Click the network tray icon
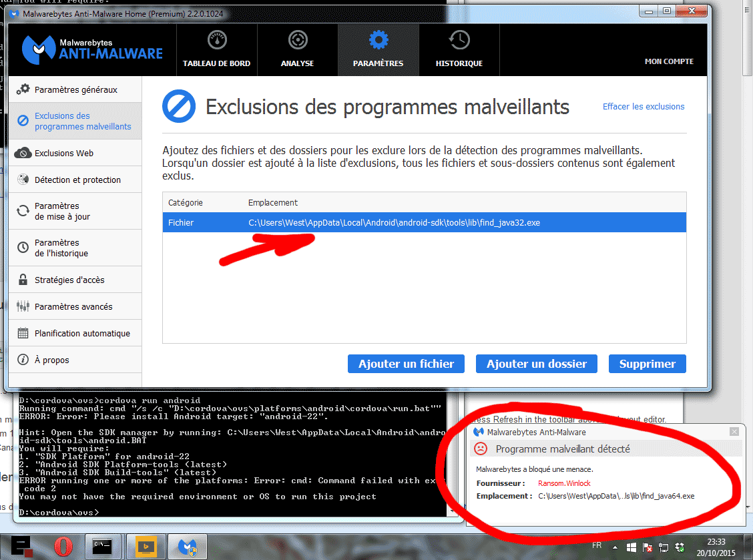 coord(664,547)
